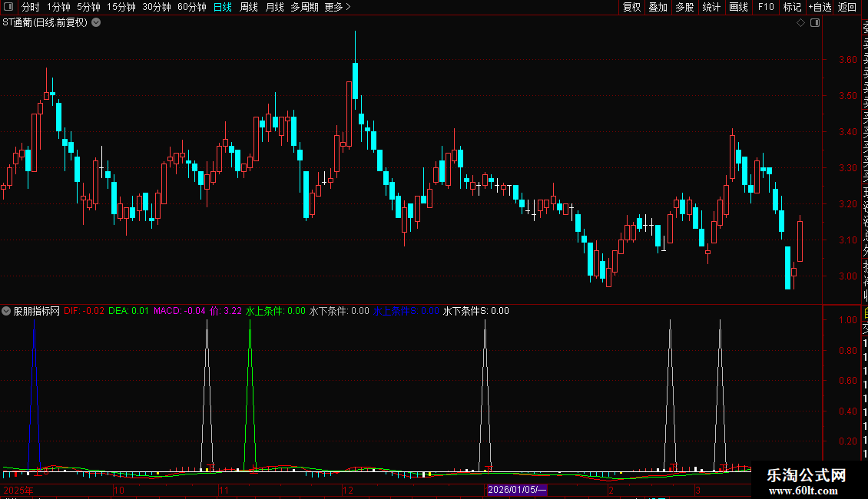Open 多周期 multi-period view
This screenshot has height=499, width=868.
pyautogui.click(x=304, y=7)
